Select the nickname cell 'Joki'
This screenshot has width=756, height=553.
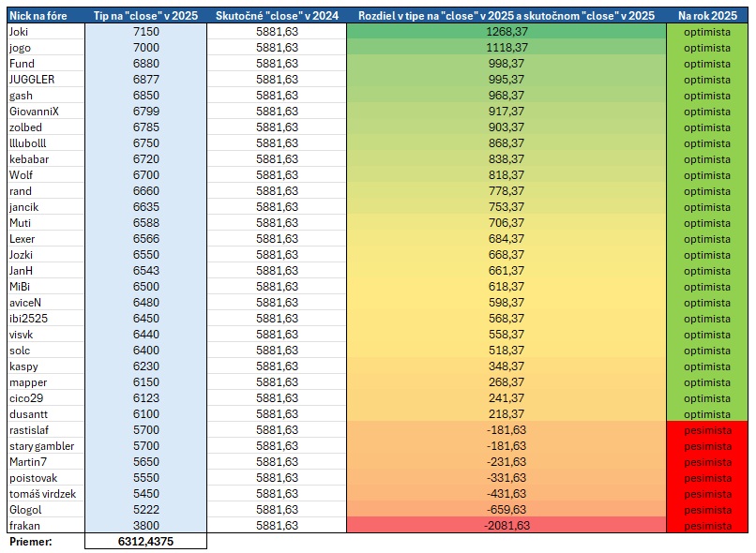[x=45, y=32]
